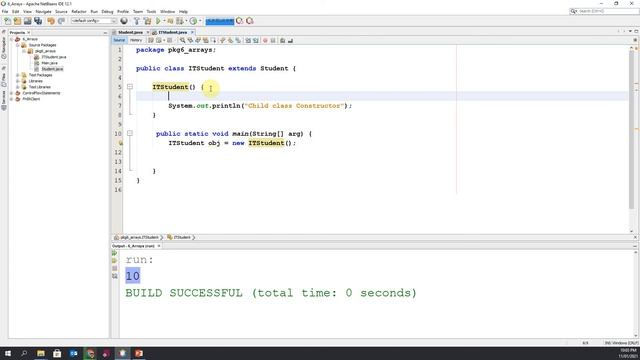Click the Debug Project toolbar icon
This screenshot has width=640, height=360.
pos(180,21)
